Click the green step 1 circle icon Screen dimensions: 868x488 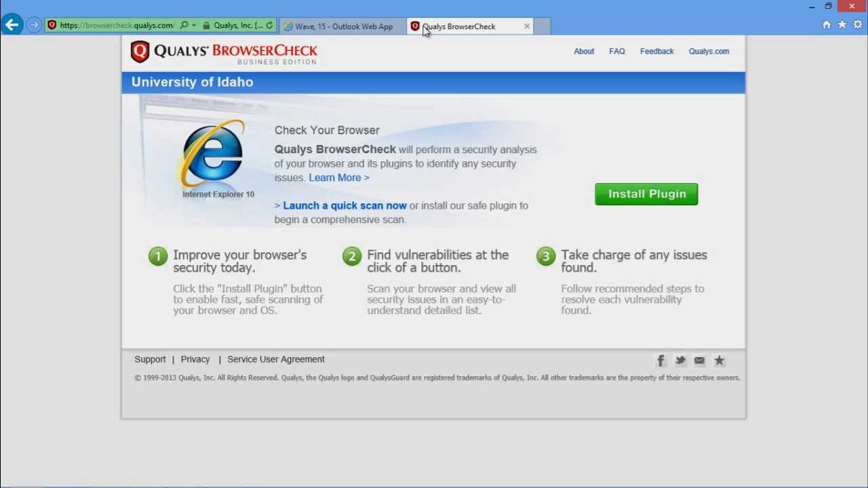(158, 256)
